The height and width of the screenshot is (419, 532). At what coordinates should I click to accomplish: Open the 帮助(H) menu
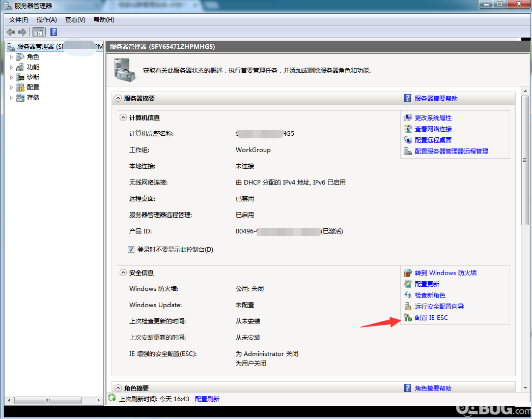click(104, 20)
